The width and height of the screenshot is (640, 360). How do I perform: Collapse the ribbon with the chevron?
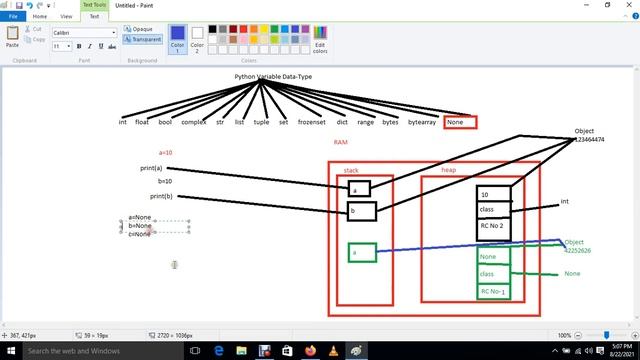pos(625,16)
